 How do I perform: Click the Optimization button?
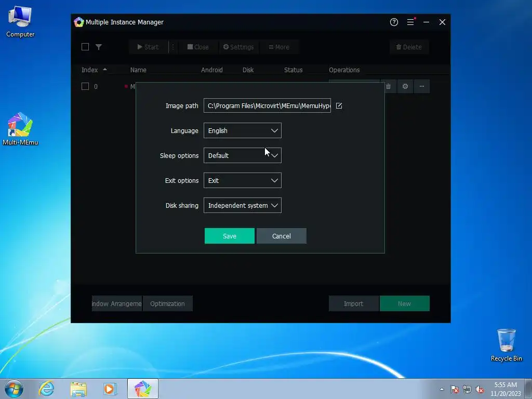click(x=168, y=303)
